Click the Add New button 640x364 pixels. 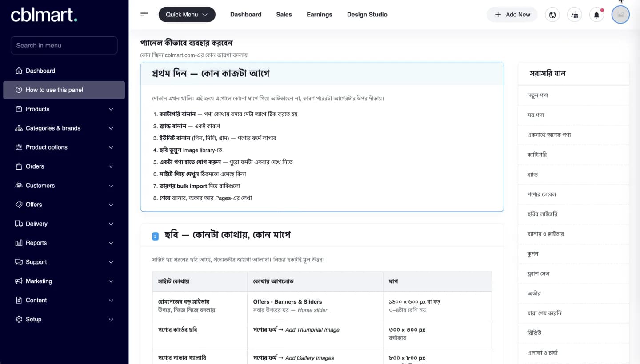(x=512, y=15)
